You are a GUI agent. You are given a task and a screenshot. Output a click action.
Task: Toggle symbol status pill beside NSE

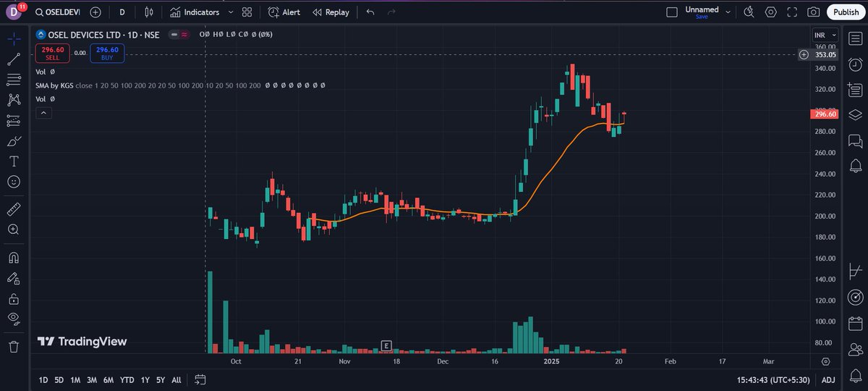pos(178,34)
